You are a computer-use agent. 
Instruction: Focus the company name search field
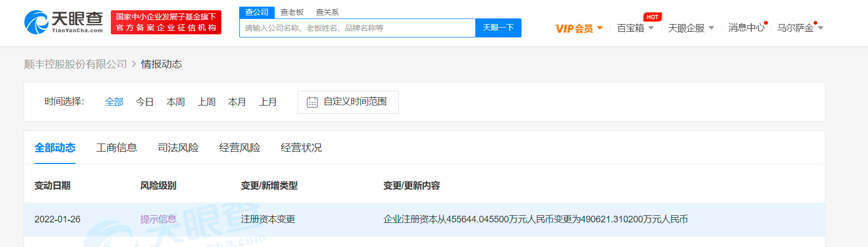tap(357, 28)
